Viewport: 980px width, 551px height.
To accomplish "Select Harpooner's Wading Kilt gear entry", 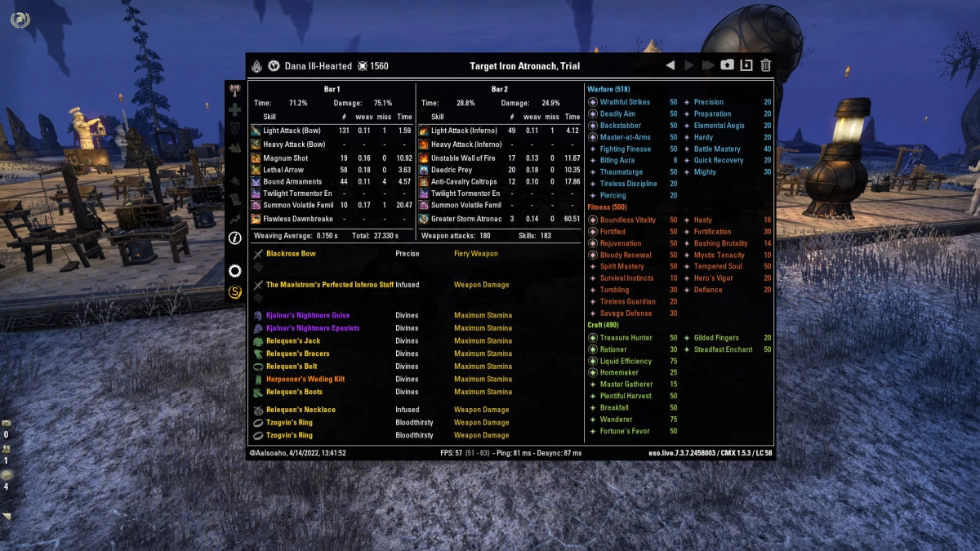I will pyautogui.click(x=305, y=379).
